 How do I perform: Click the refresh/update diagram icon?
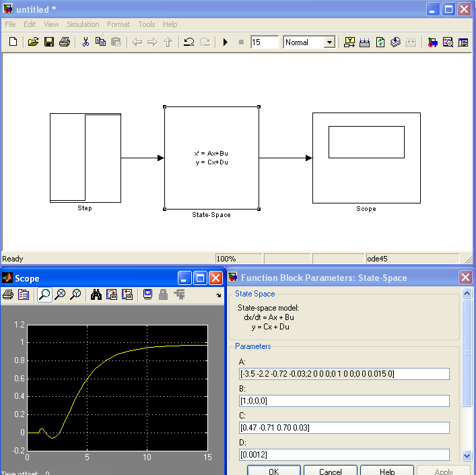[x=380, y=42]
